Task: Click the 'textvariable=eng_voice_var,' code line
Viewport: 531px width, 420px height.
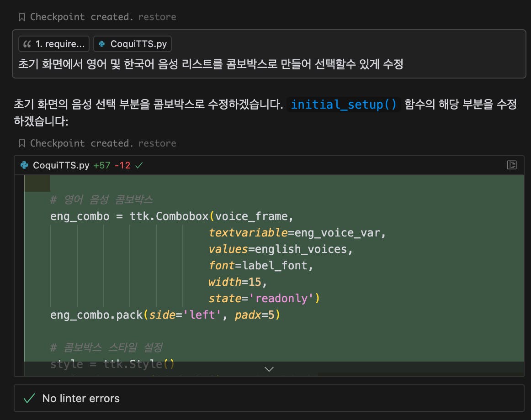Action: (297, 233)
